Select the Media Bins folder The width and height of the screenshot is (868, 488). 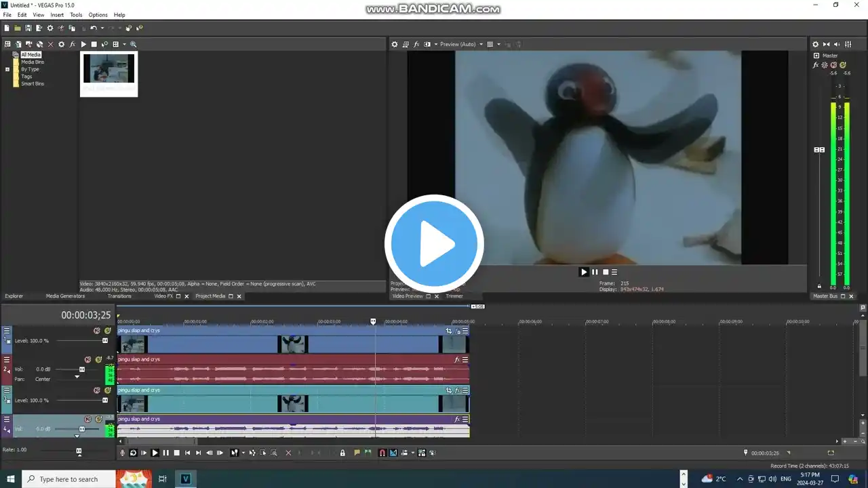(x=32, y=62)
